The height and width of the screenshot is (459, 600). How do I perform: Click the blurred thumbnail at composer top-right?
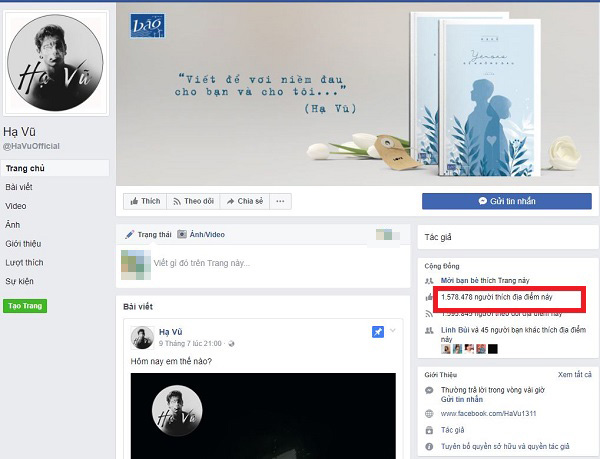pos(388,234)
